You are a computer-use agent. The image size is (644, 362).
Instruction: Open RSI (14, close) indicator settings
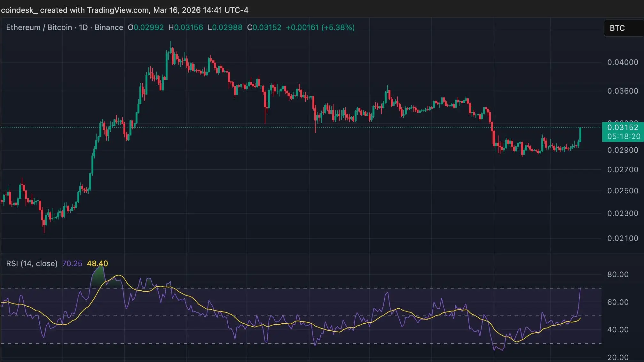coord(31,264)
